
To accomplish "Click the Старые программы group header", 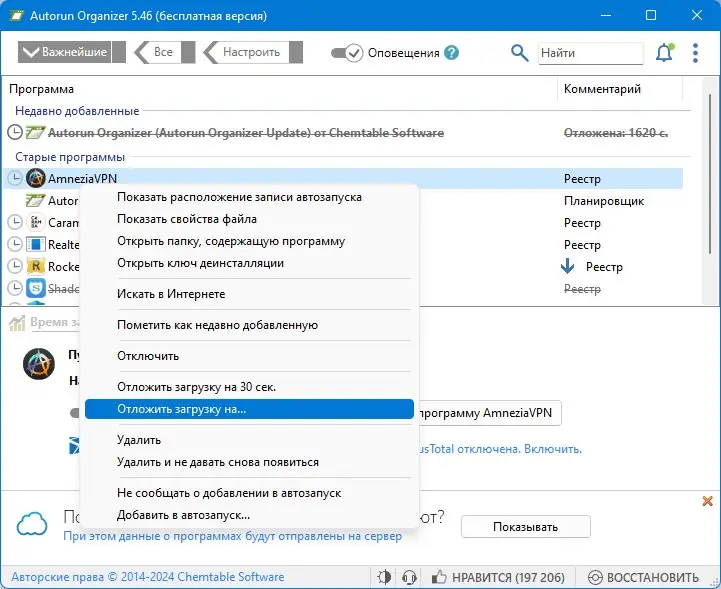I will coord(70,157).
